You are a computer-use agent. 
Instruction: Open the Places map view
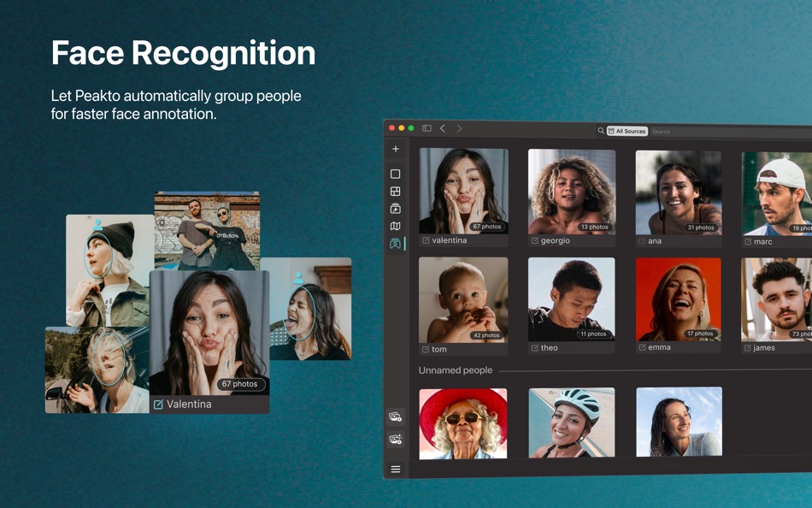(396, 226)
